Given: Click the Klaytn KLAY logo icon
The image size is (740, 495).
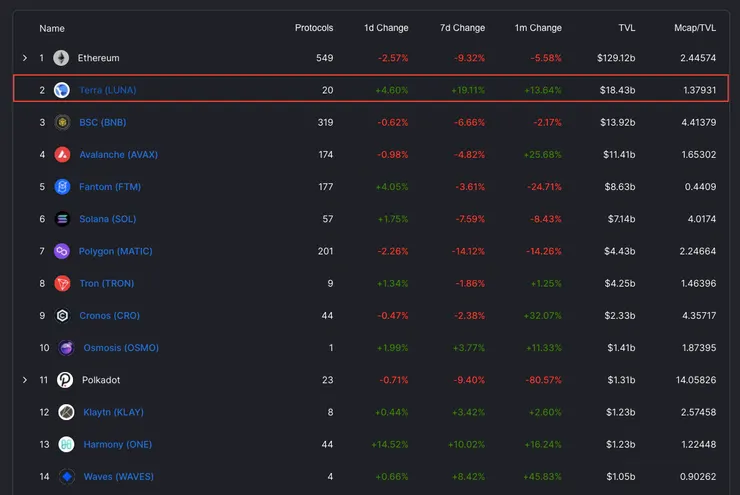Looking at the screenshot, I should [66, 412].
